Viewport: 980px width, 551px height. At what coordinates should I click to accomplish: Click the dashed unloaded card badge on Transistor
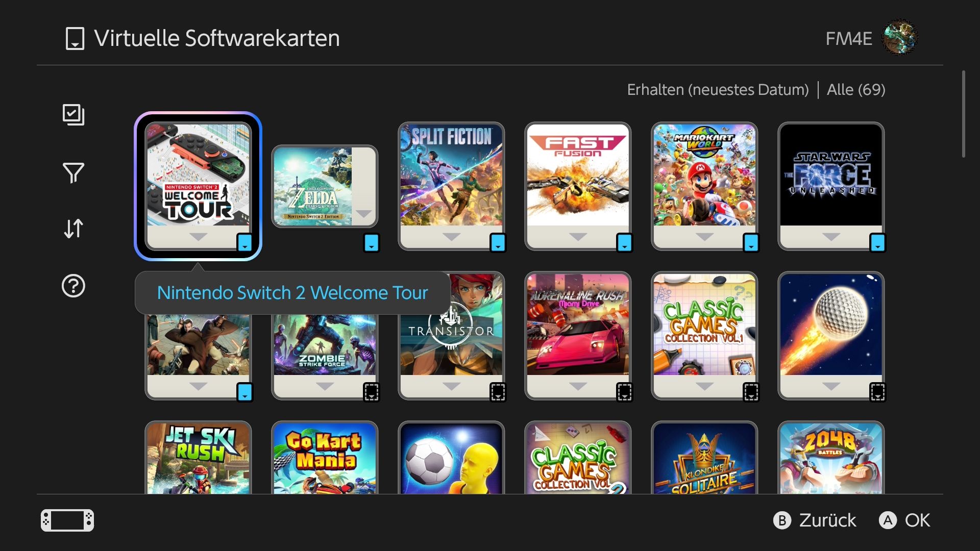coord(498,392)
